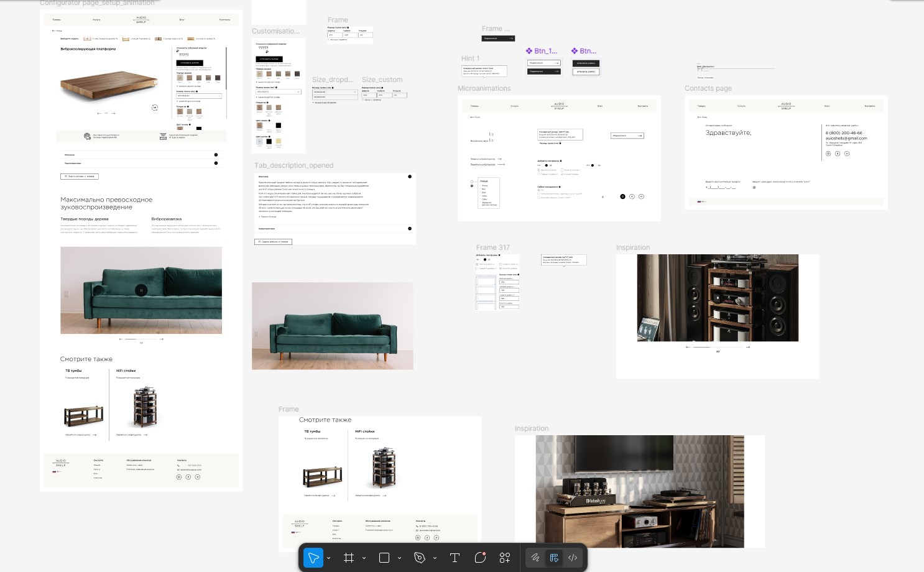
Task: Select the Btn_1 component label
Action: (545, 51)
